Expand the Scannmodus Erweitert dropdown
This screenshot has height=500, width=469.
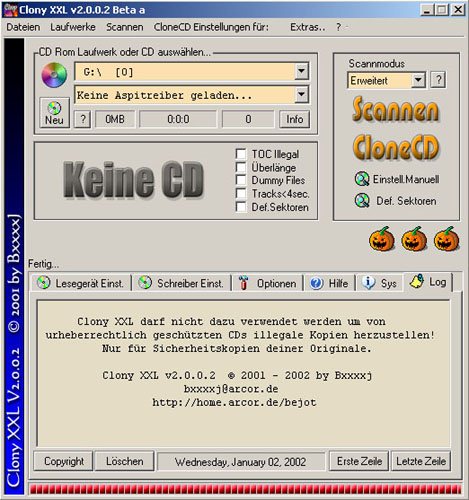418,80
